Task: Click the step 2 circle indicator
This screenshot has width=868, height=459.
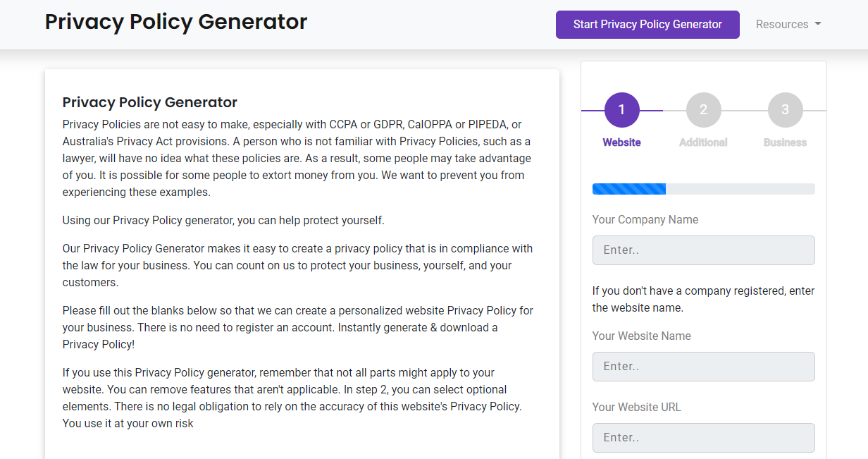Action: [703, 110]
